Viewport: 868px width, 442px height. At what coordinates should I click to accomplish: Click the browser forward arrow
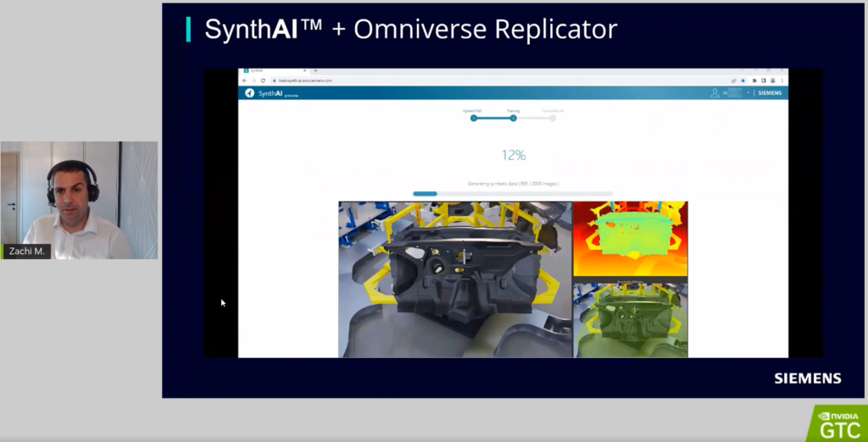pyautogui.click(x=253, y=80)
